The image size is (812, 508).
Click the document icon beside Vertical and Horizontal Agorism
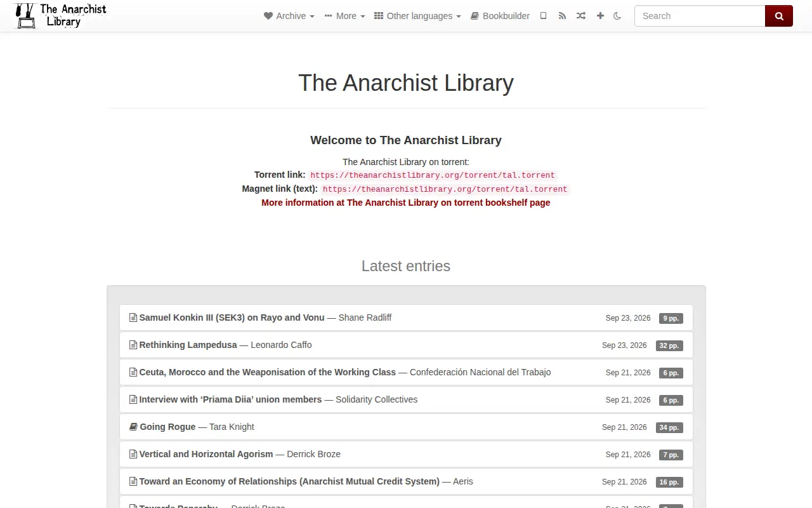coord(133,454)
